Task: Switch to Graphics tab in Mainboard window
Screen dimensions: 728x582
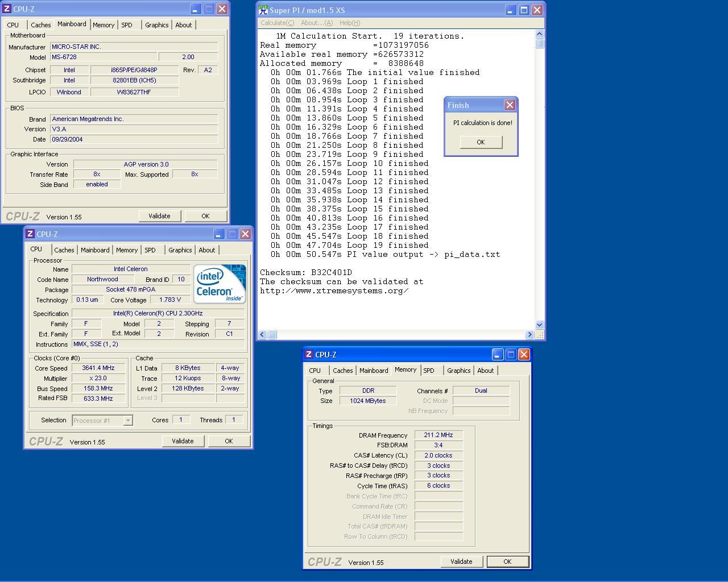Action: click(156, 25)
